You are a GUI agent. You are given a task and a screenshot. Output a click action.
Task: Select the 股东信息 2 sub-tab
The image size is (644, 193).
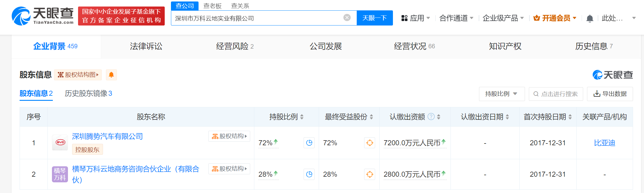coord(36,93)
